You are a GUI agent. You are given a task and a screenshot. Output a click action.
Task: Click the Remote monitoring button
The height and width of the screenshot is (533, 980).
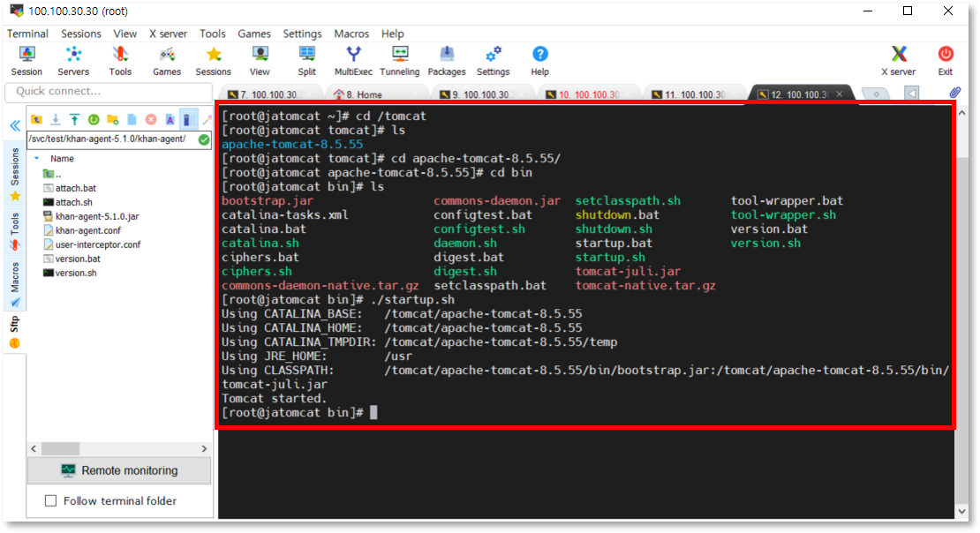tap(119, 470)
